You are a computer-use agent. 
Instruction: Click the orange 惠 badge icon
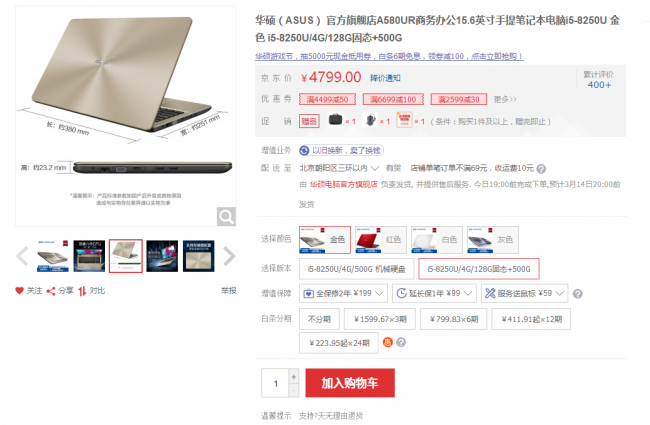[388, 342]
